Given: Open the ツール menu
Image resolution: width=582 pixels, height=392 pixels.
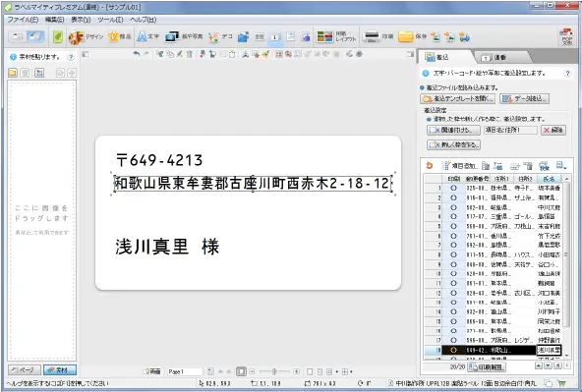Looking at the screenshot, I should (110, 20).
